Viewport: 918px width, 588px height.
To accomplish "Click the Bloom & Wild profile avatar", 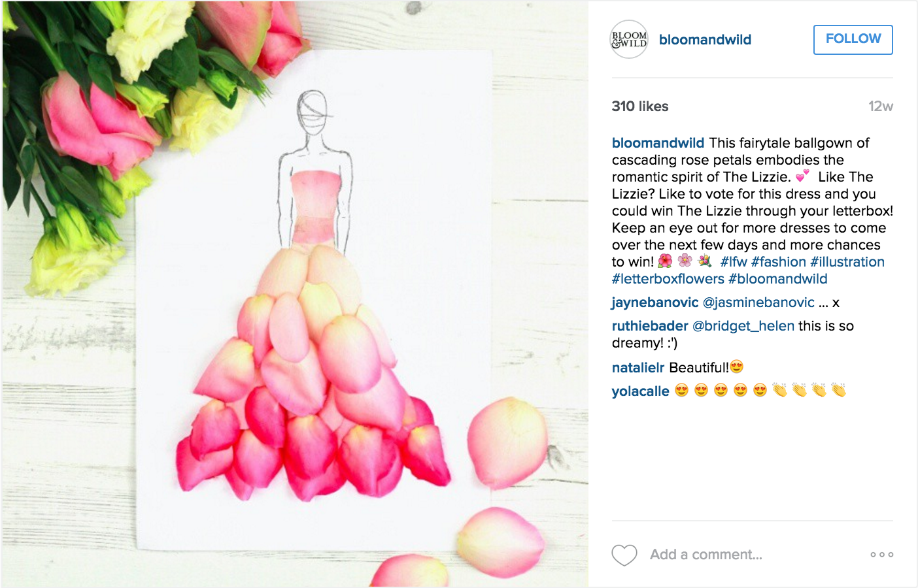I will 629,39.
